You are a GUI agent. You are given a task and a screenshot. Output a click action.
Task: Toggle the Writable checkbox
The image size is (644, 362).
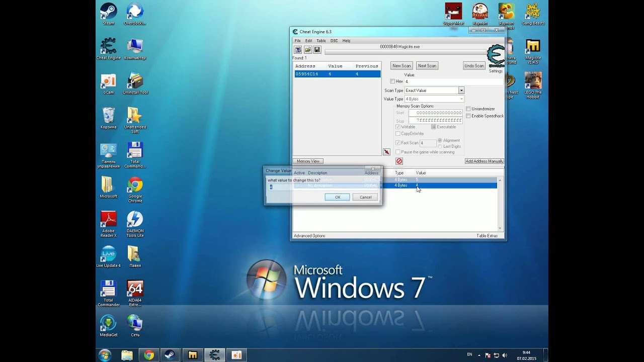tap(398, 127)
